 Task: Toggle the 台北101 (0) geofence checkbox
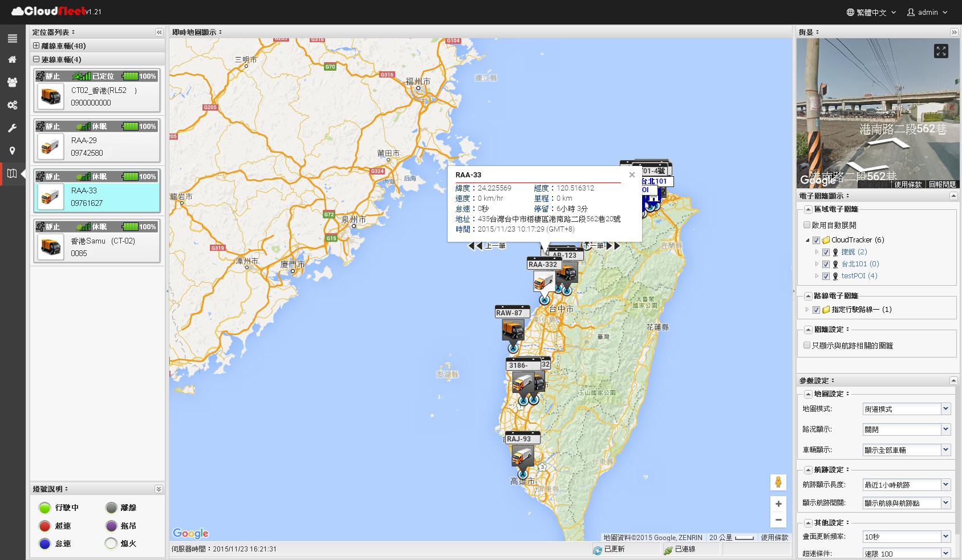point(826,264)
